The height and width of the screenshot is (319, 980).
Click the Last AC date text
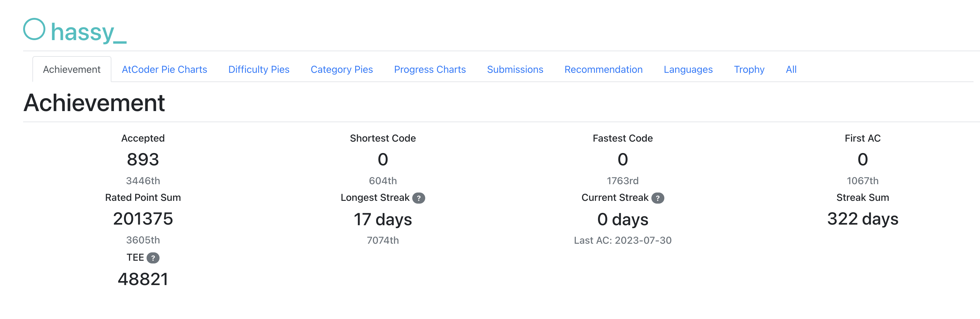pyautogui.click(x=623, y=240)
